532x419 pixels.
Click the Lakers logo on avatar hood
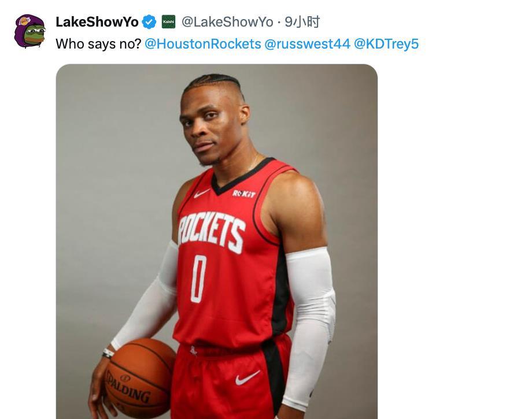[x=24, y=21]
